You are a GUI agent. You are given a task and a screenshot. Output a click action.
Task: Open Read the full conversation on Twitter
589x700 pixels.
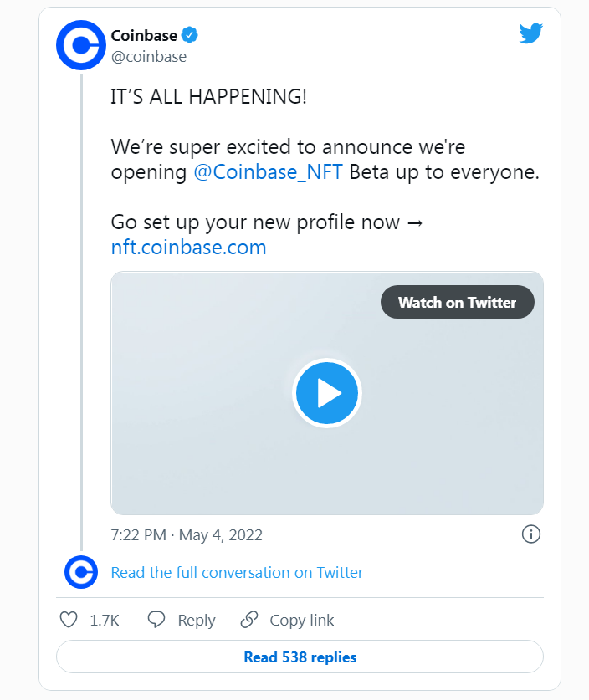[237, 572]
